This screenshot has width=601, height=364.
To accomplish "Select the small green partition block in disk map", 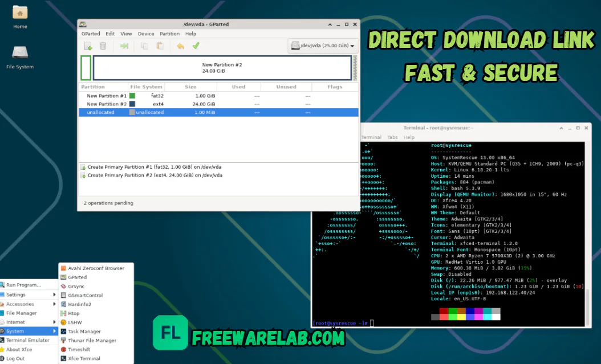I will tap(86, 68).
